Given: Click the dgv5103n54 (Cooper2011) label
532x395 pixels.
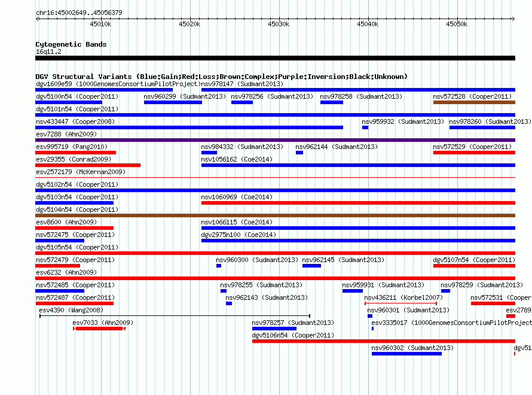Looking at the screenshot, I should click(77, 197).
